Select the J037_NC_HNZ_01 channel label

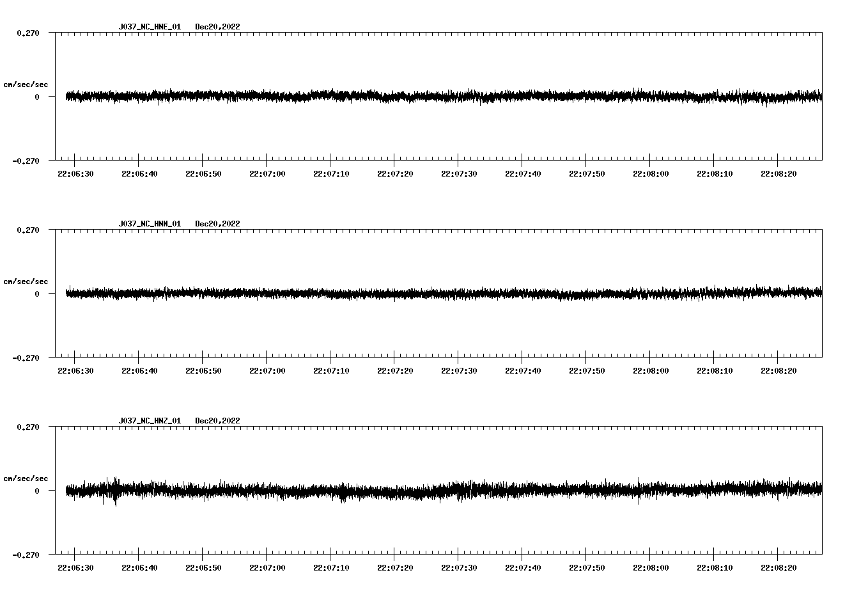tap(150, 420)
